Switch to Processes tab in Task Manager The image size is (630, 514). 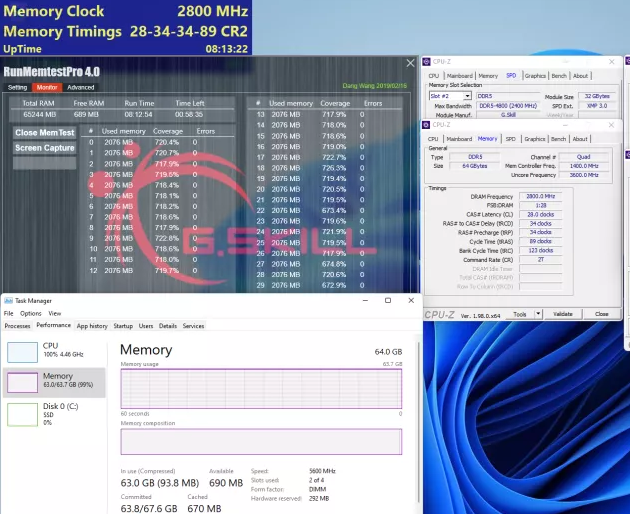pyautogui.click(x=17, y=326)
